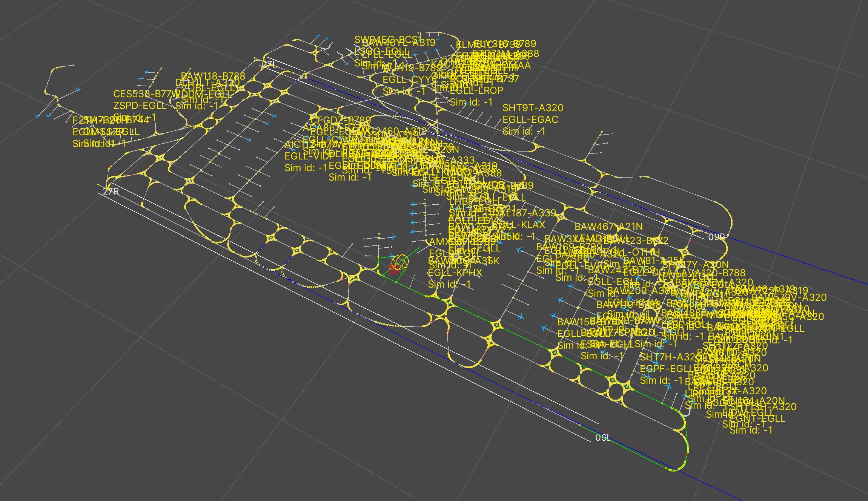Select the red wireframe marker beside the sphere

(393, 269)
